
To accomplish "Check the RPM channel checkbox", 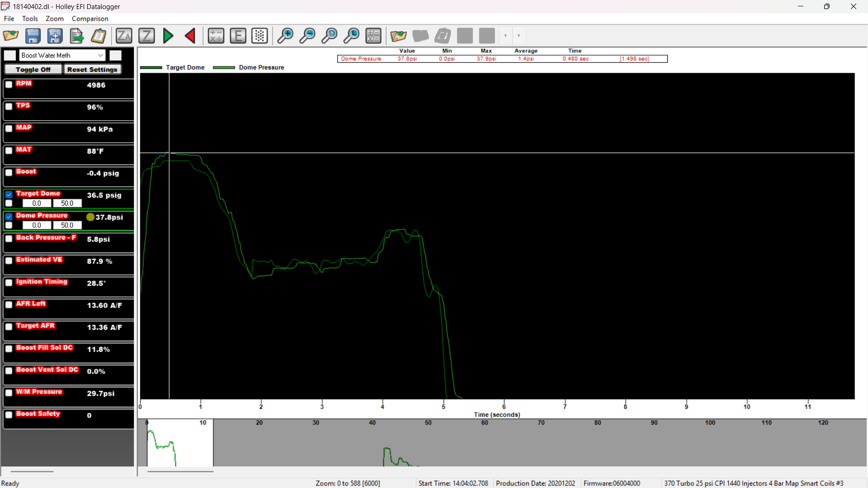I will click(9, 84).
